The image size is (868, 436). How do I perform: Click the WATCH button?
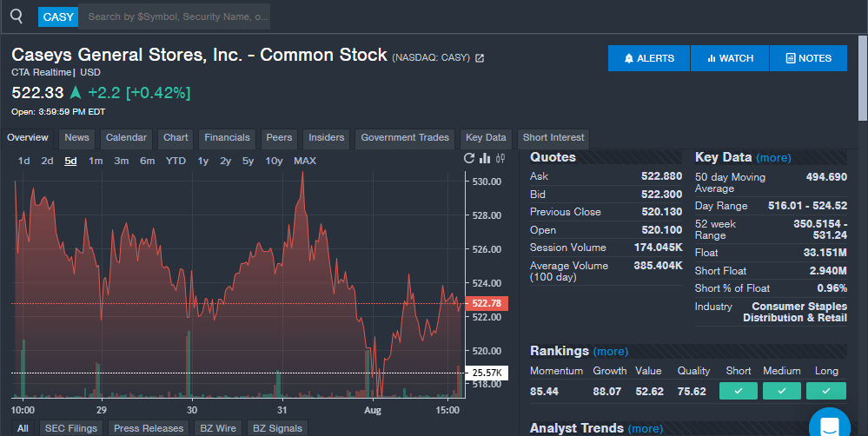point(730,58)
